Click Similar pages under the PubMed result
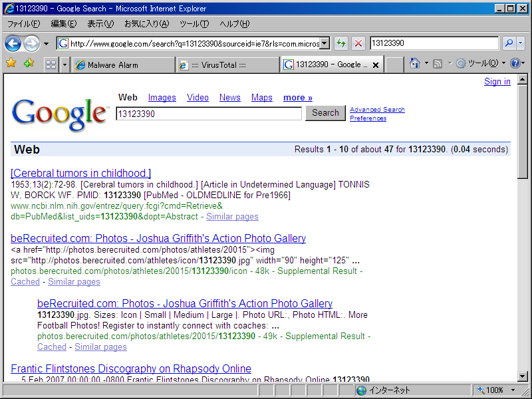The height and width of the screenshot is (399, 532). [232, 217]
